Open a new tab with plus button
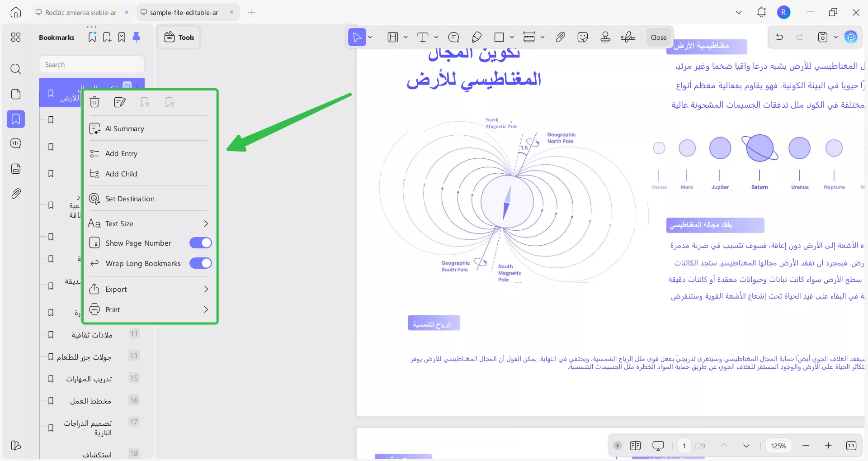The image size is (868, 461). [251, 12]
